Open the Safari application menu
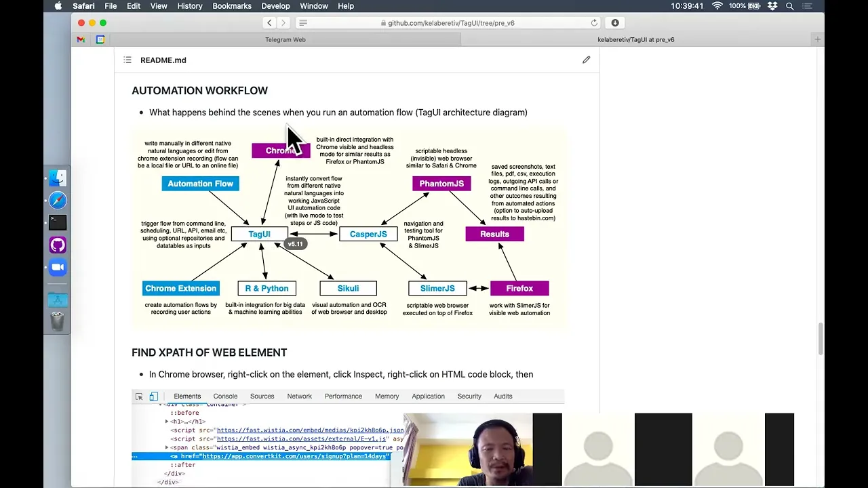 coord(83,6)
